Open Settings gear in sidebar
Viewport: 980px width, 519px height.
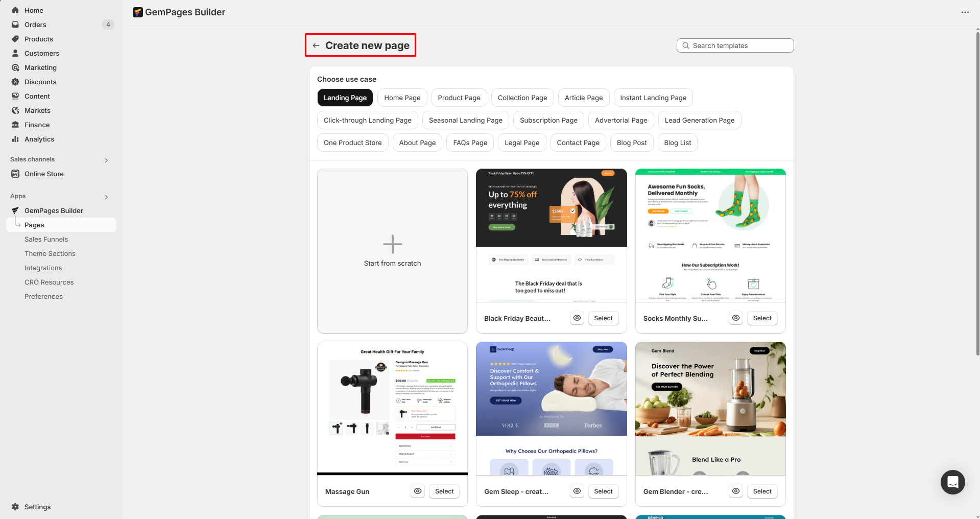point(15,507)
